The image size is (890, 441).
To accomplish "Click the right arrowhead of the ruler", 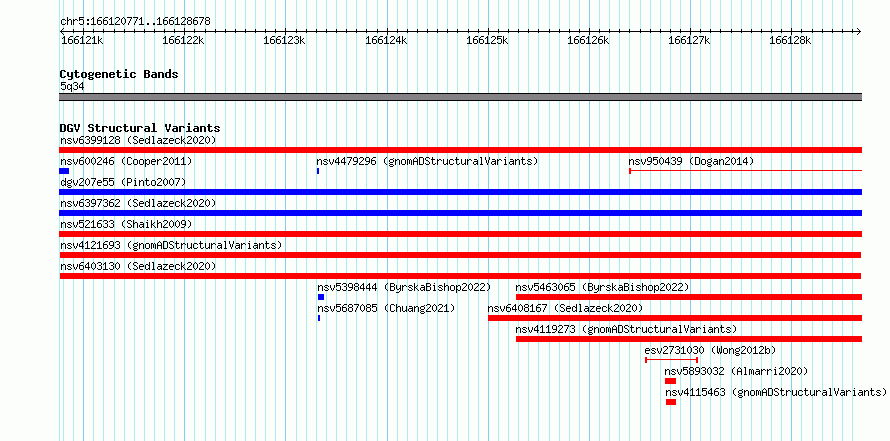I will coord(859,31).
